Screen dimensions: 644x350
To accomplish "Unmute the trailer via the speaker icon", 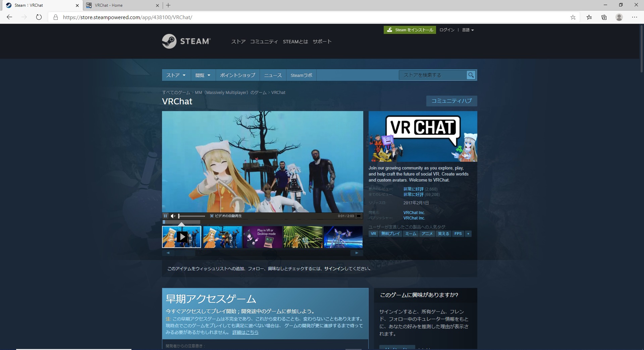I will click(173, 216).
